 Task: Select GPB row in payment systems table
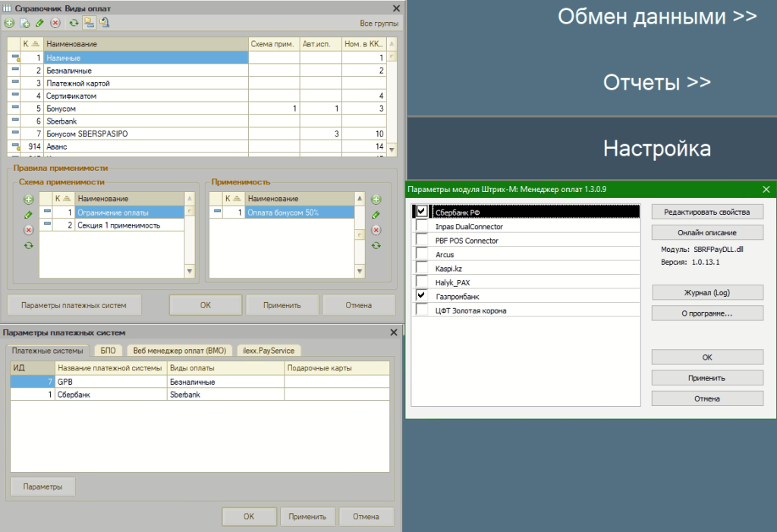tap(200, 382)
